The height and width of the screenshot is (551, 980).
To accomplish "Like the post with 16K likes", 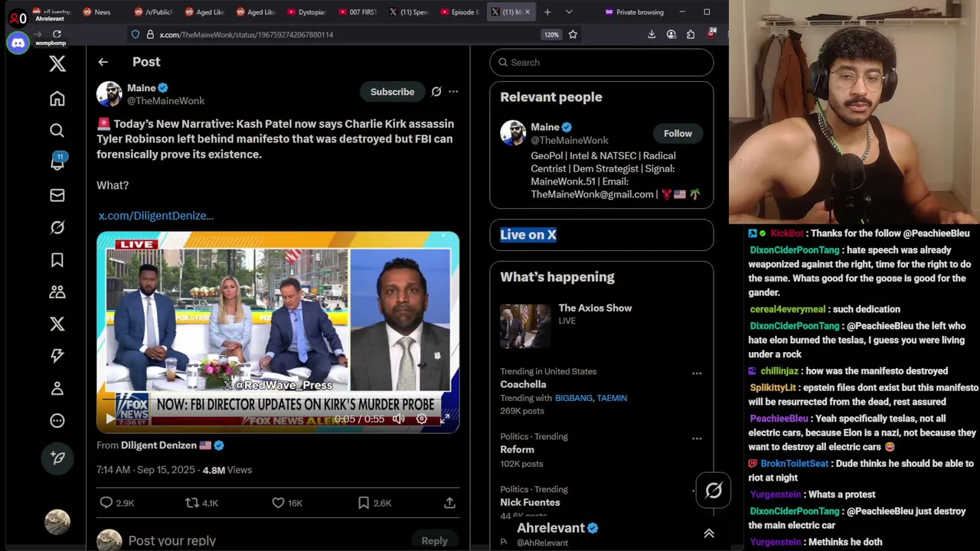I will pos(287,503).
